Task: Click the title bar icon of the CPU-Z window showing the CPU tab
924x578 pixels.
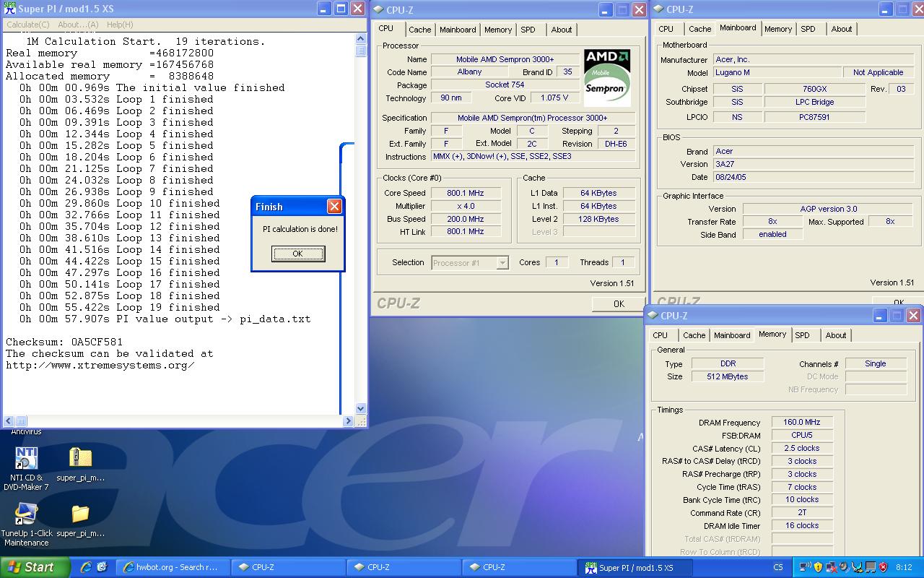Action: click(378, 9)
